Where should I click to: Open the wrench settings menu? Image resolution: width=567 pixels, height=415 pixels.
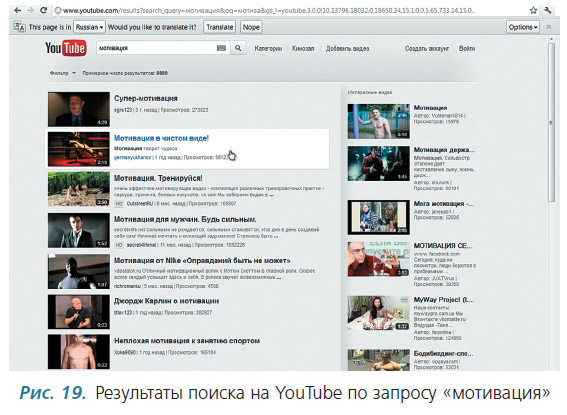tap(548, 10)
